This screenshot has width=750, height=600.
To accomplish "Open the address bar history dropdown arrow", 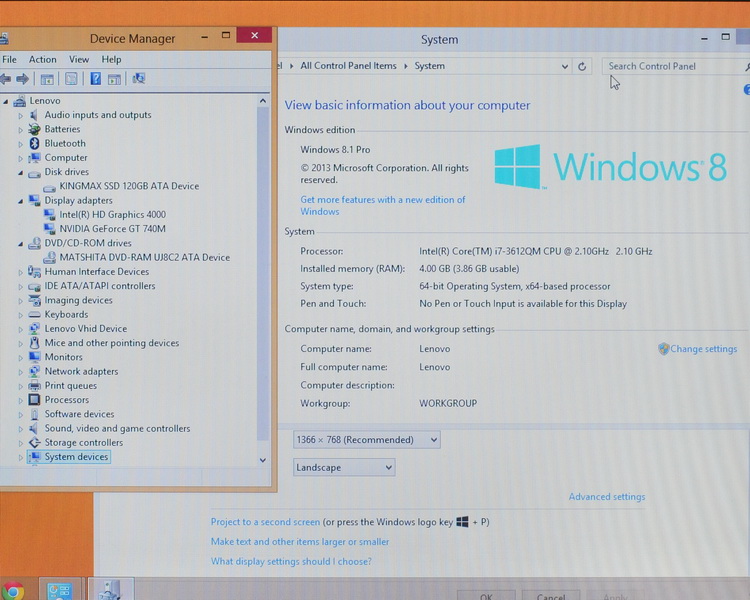I will [x=564, y=67].
